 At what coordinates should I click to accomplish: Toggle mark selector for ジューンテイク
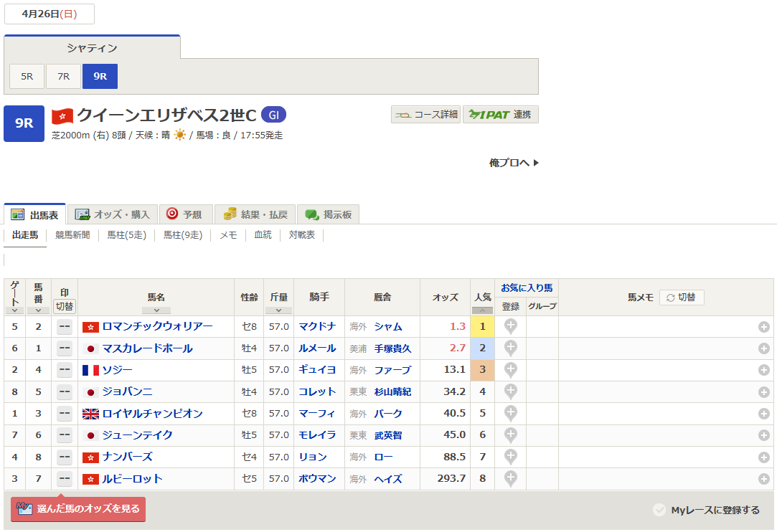65,435
